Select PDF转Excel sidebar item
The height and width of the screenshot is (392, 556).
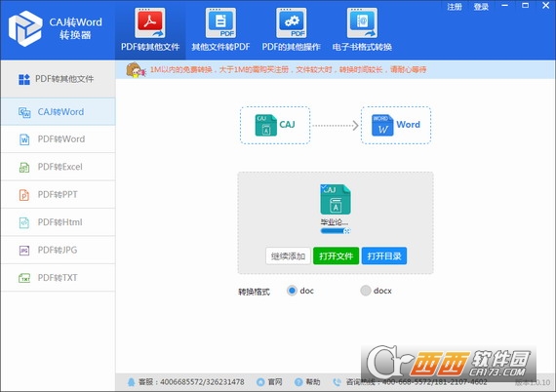(58, 167)
